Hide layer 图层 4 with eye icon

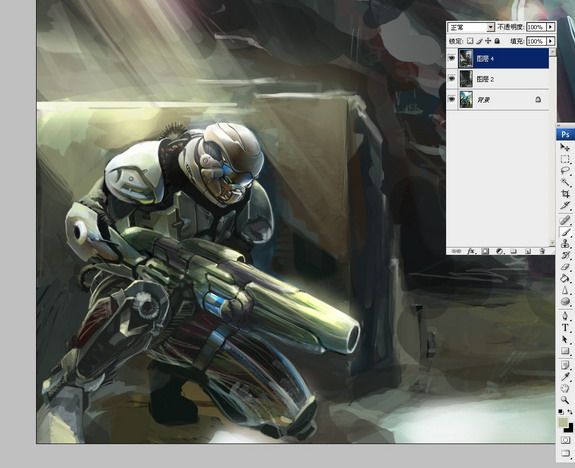452,58
